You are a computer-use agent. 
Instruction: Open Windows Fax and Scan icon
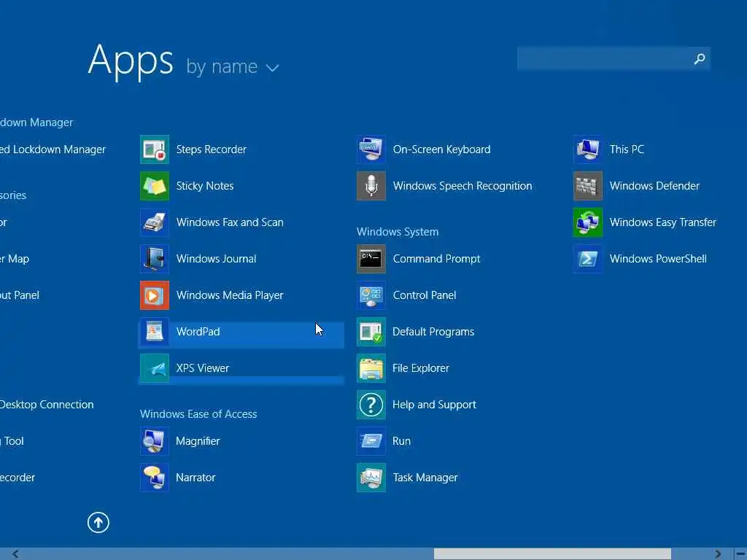coord(155,222)
